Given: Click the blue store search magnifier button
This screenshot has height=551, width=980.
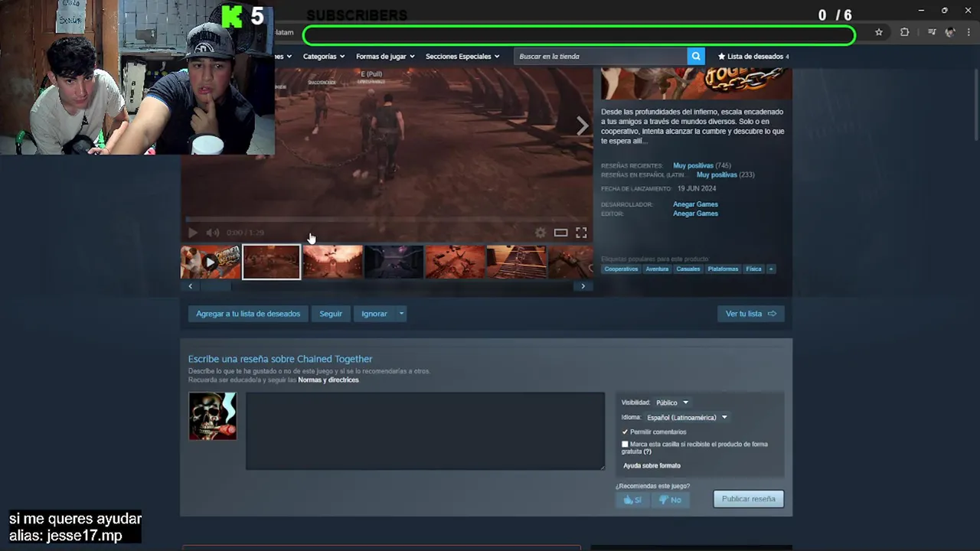Looking at the screenshot, I should click(696, 56).
